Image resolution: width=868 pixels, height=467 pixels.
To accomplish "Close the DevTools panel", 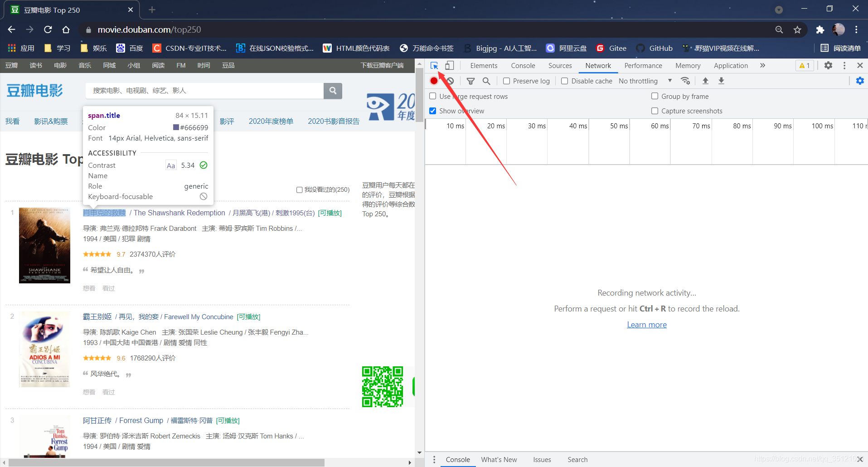I will coord(860,65).
